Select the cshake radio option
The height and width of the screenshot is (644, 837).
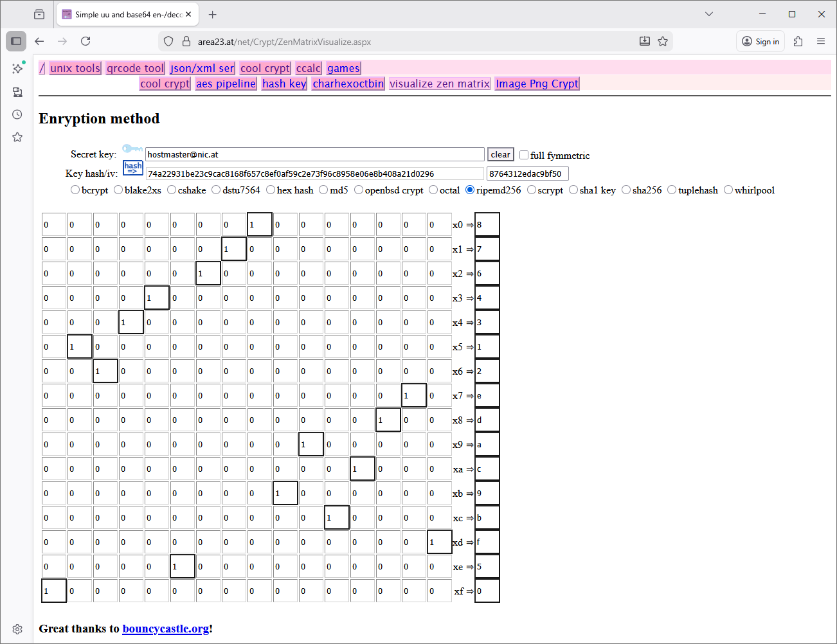(x=172, y=190)
